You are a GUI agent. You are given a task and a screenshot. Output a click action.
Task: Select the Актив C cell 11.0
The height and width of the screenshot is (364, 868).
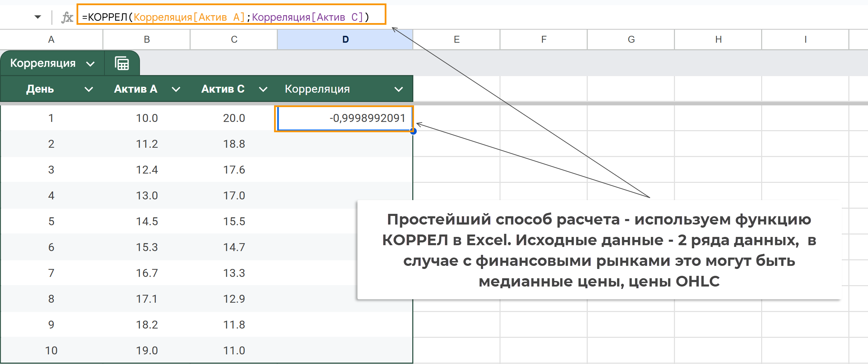(x=234, y=351)
